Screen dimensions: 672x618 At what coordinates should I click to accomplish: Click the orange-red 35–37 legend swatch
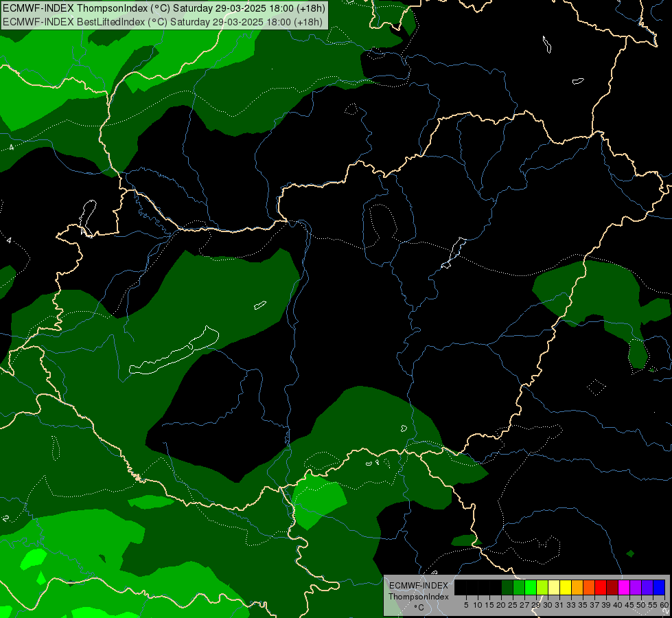coord(589,587)
